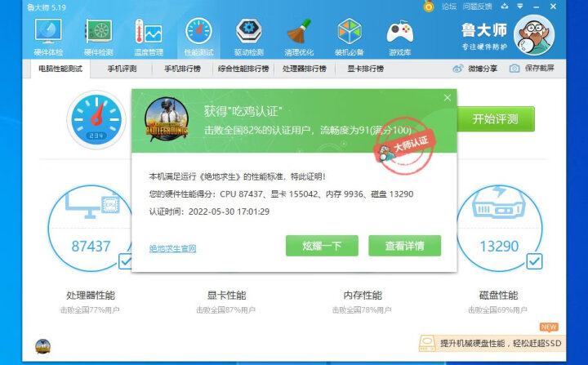Click the hardware score line in dialog
This screenshot has width=588, height=365.
tap(281, 194)
